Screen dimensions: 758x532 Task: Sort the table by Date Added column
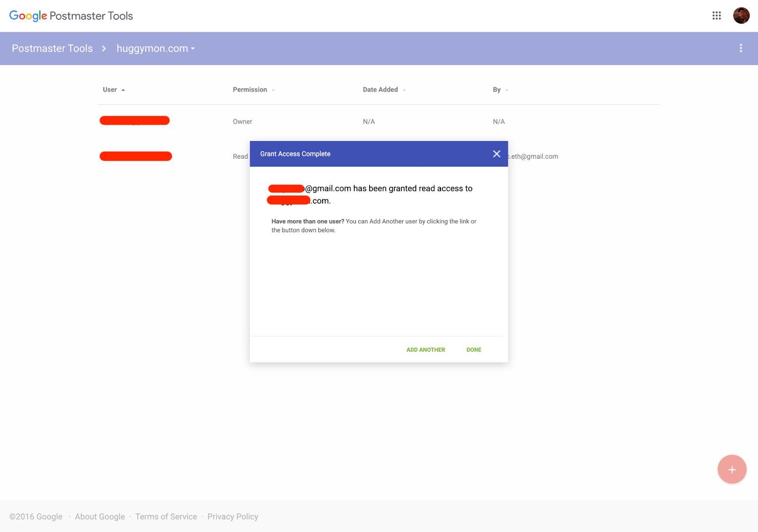click(384, 90)
